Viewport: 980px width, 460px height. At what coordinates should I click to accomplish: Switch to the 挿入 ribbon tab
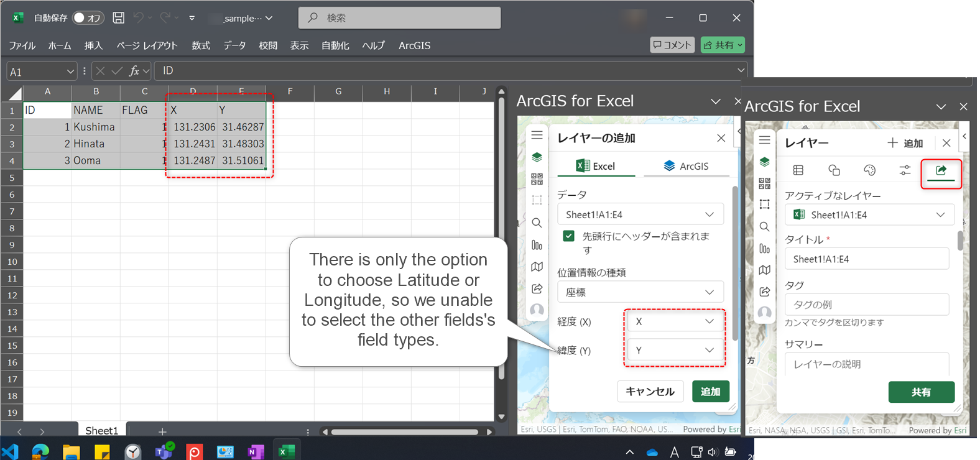pyautogui.click(x=93, y=45)
